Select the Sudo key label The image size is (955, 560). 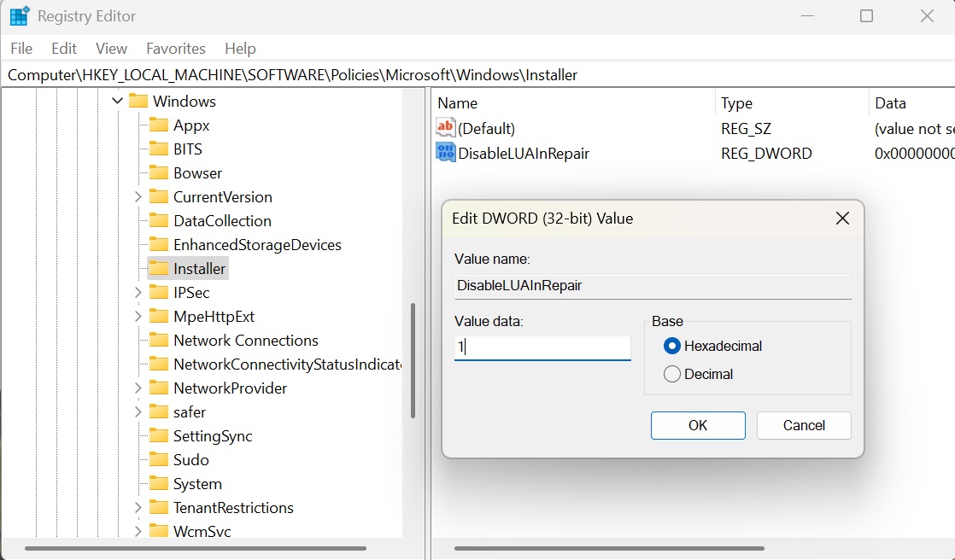click(x=190, y=459)
